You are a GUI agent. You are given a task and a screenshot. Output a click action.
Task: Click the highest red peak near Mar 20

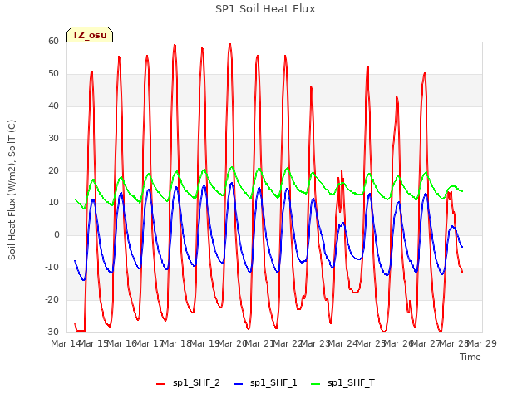[230, 44]
